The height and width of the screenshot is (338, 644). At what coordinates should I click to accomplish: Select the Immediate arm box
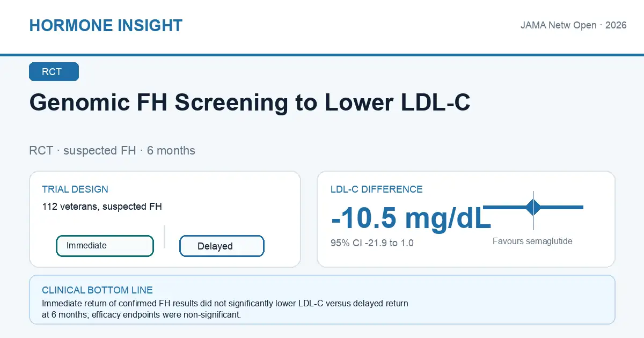[x=105, y=246]
